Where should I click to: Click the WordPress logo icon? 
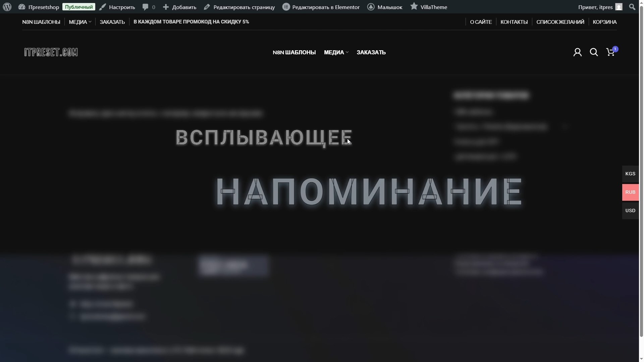[x=7, y=7]
